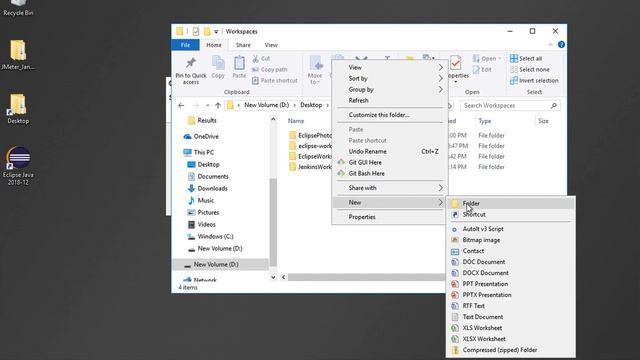640x360 pixels.
Task: Launch Eclipse Java 2018-12 shortcut
Action: [x=18, y=166]
